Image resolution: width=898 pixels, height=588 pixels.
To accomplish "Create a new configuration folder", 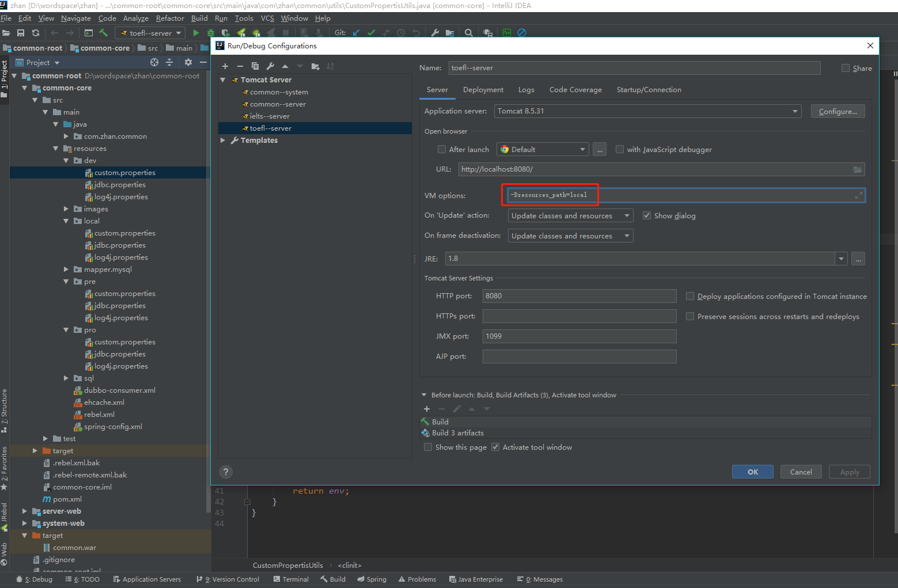I will 315,66.
